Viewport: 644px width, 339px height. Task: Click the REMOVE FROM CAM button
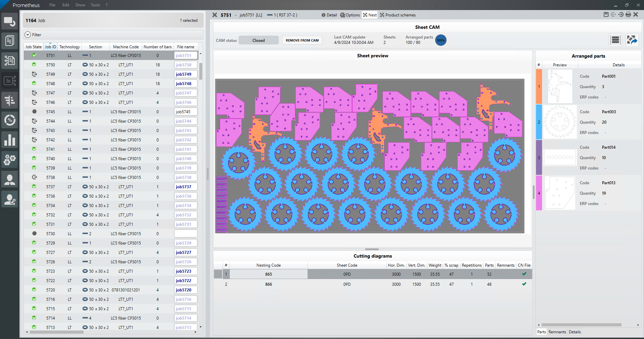[302, 40]
